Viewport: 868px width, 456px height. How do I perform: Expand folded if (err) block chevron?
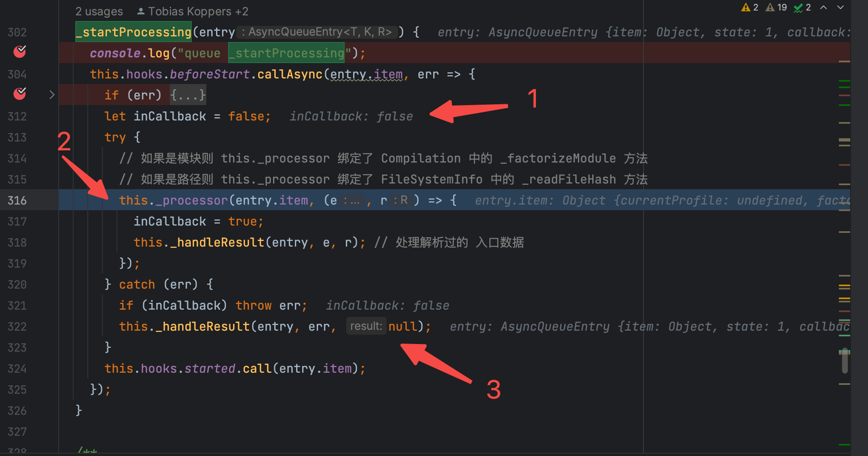coord(52,95)
